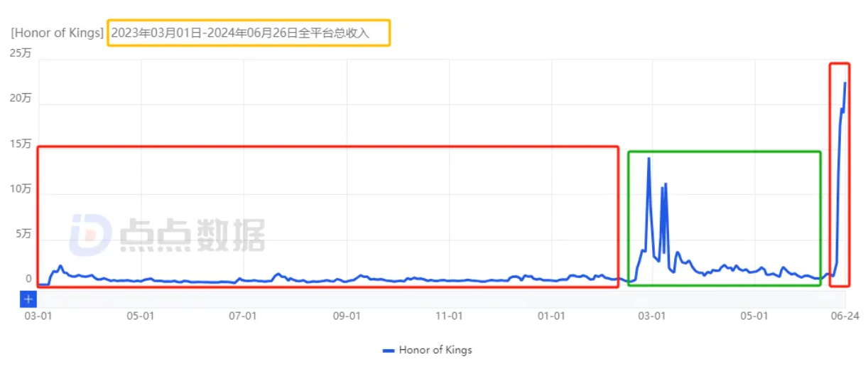Click the 15万 y-axis label
The width and height of the screenshot is (868, 367).
pos(21,144)
